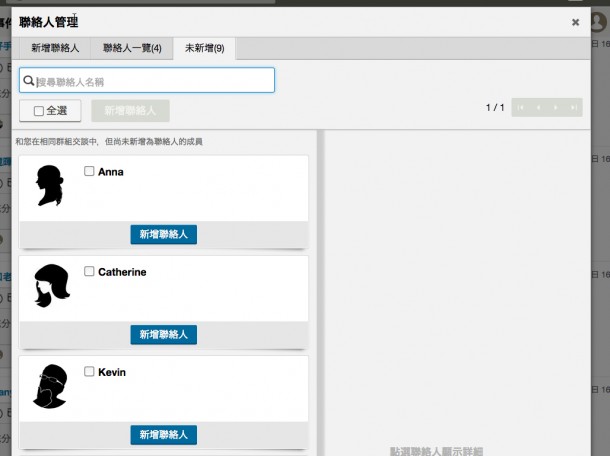Click Catherine's silhouette avatar
Image resolution: width=610 pixels, height=456 pixels.
(52, 286)
